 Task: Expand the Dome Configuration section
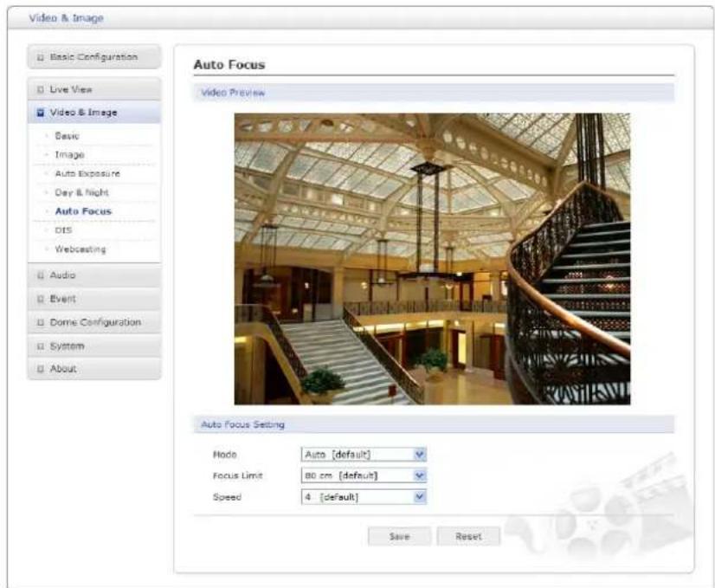pyautogui.click(x=94, y=322)
